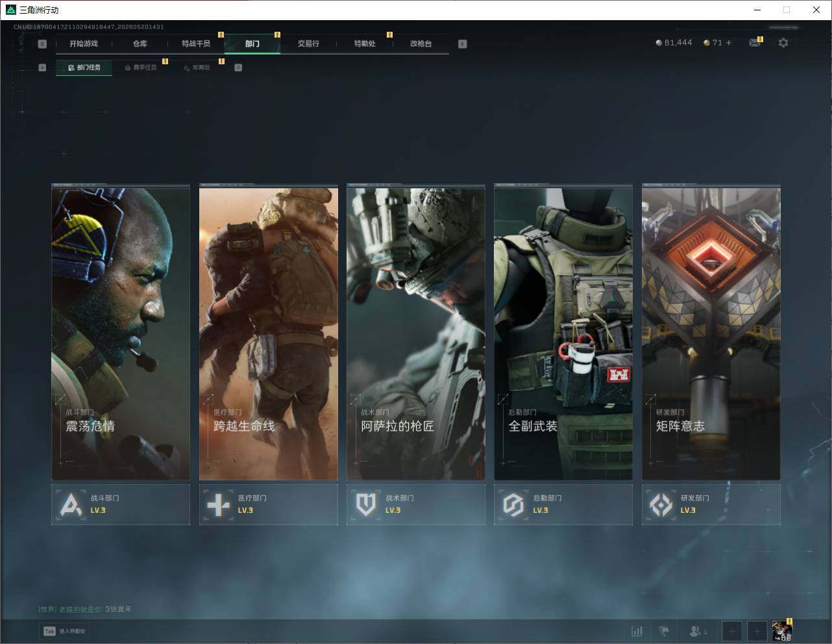The image size is (832, 644).
Task: Open the 特勤处 tab
Action: (365, 43)
